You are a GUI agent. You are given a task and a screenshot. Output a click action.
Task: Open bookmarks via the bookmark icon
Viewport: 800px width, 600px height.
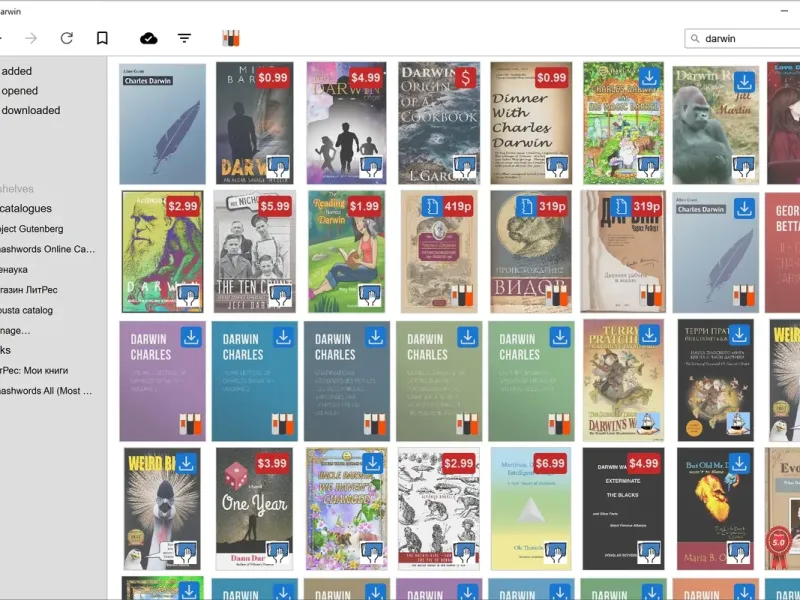click(x=102, y=38)
